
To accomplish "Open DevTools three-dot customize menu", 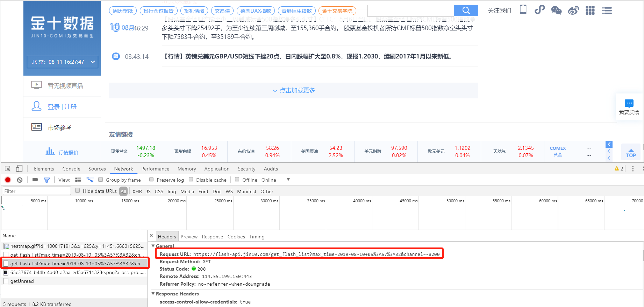I will 633,169.
